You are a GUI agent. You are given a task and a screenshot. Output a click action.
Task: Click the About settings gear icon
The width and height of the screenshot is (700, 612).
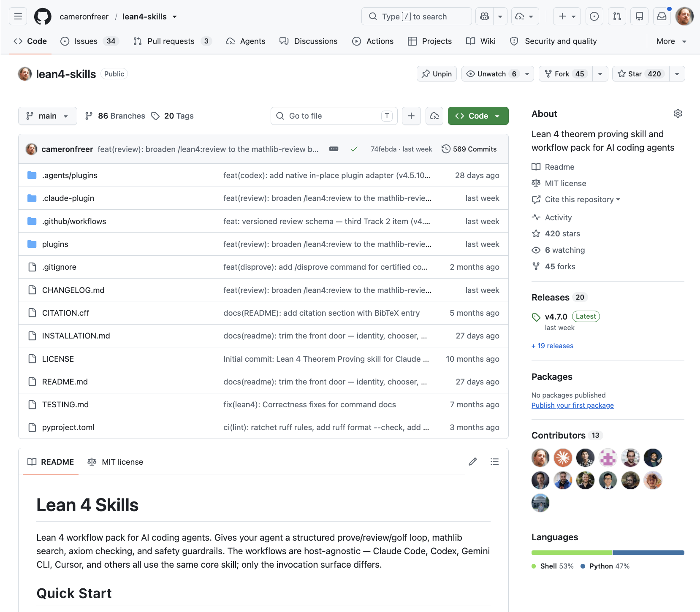pyautogui.click(x=678, y=114)
